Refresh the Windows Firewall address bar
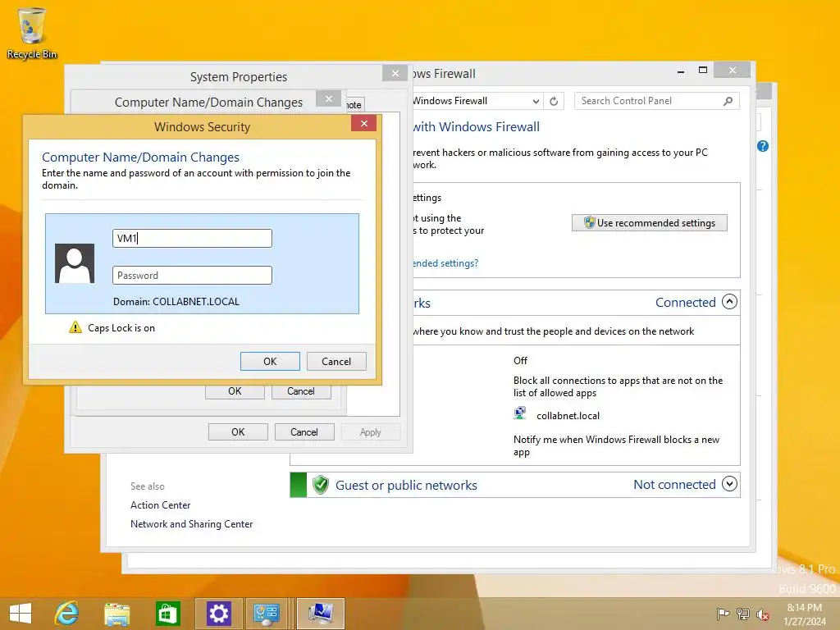The width and height of the screenshot is (840, 630). (x=554, y=101)
